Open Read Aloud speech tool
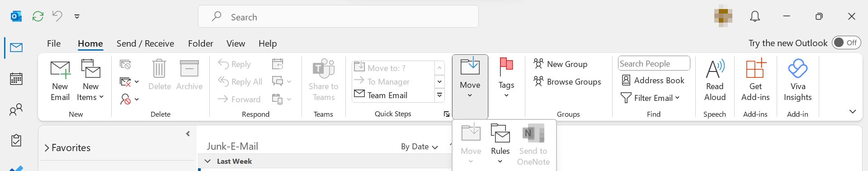 [715, 81]
